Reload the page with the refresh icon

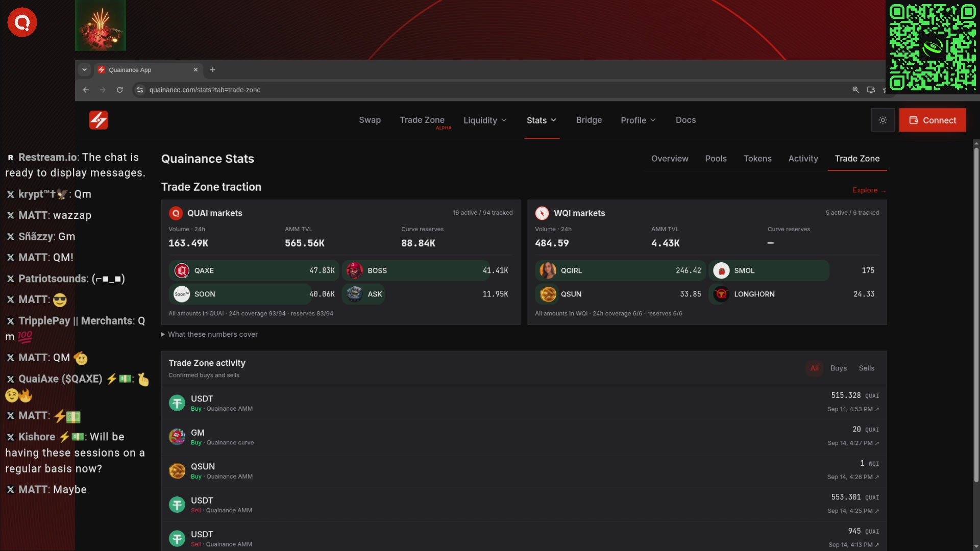coord(119,90)
